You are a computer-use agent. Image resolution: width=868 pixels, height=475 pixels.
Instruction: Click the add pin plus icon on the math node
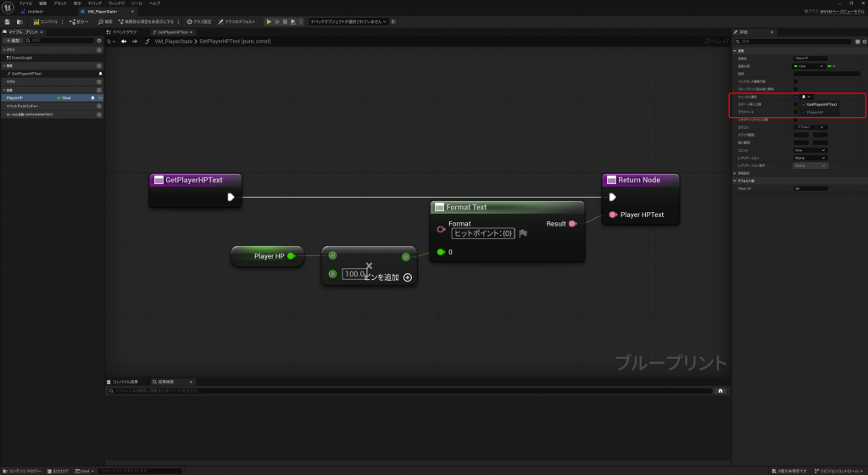(x=408, y=277)
